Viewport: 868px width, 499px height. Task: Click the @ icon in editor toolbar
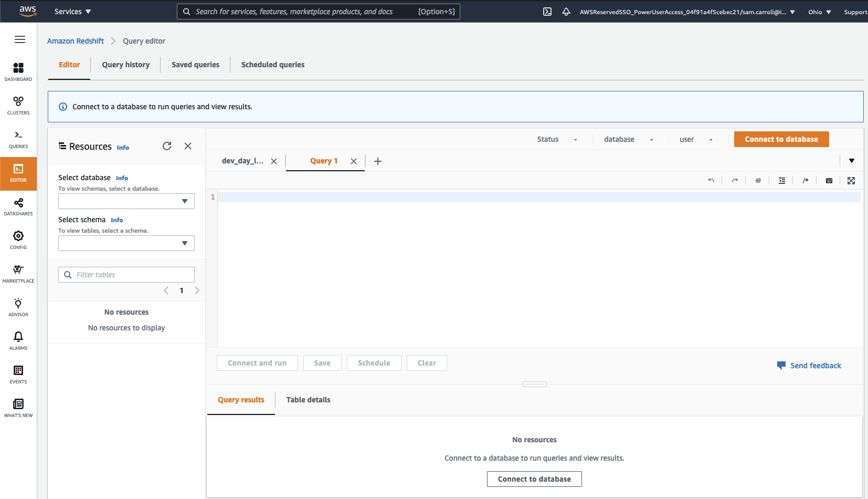(x=758, y=181)
